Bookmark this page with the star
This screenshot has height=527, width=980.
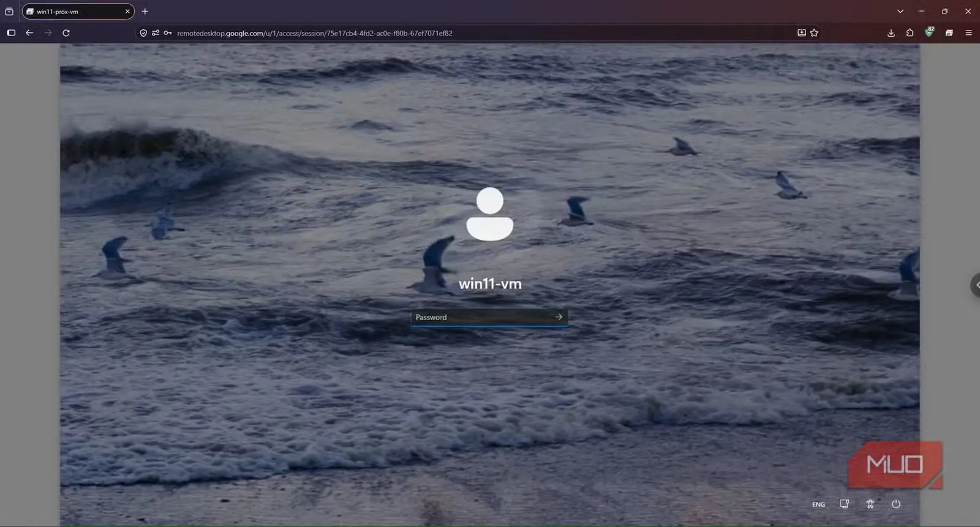814,33
